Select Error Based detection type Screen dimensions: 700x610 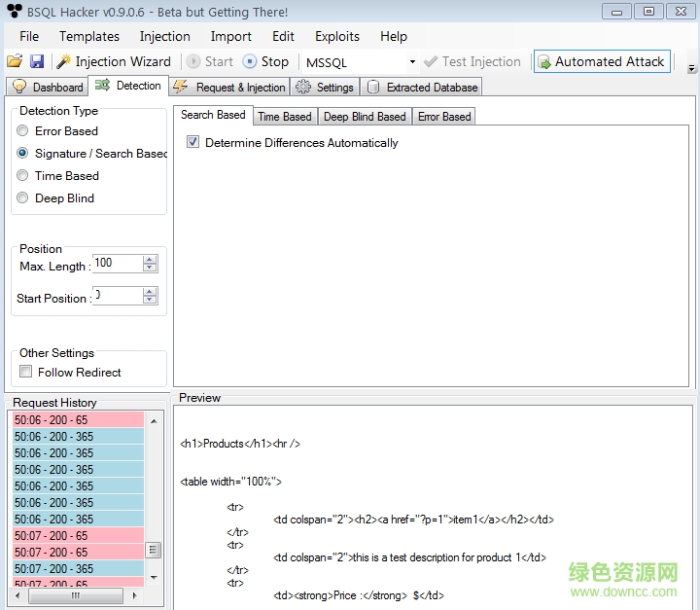point(22,131)
